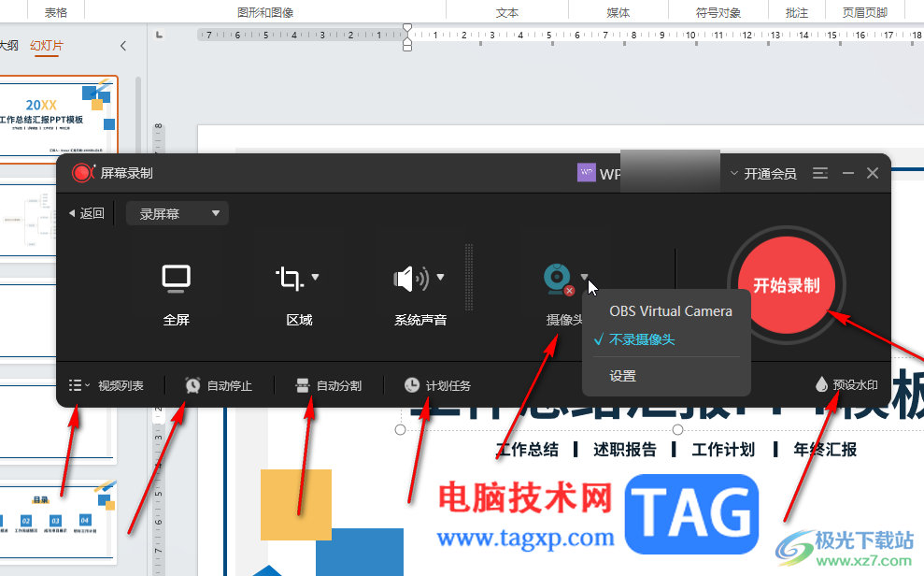
Task: Click the 区域 label
Action: [299, 320]
